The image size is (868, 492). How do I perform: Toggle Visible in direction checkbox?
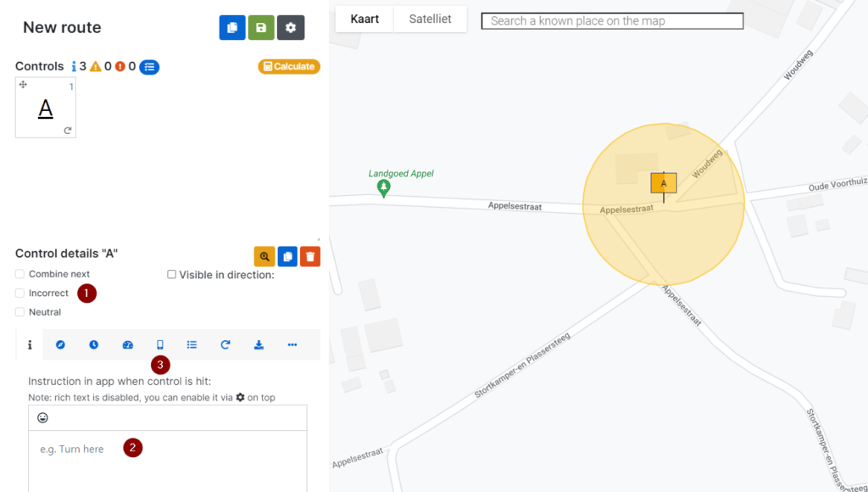[171, 274]
